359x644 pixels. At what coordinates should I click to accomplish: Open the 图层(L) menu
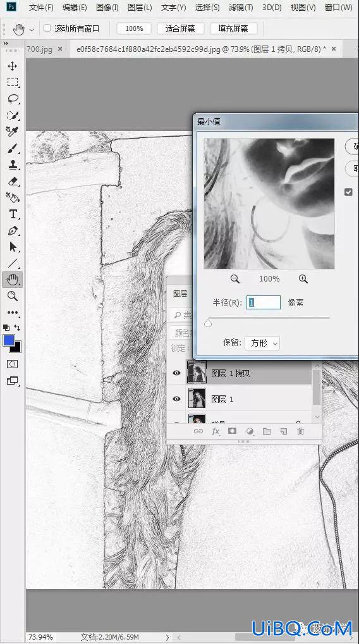[x=140, y=8]
